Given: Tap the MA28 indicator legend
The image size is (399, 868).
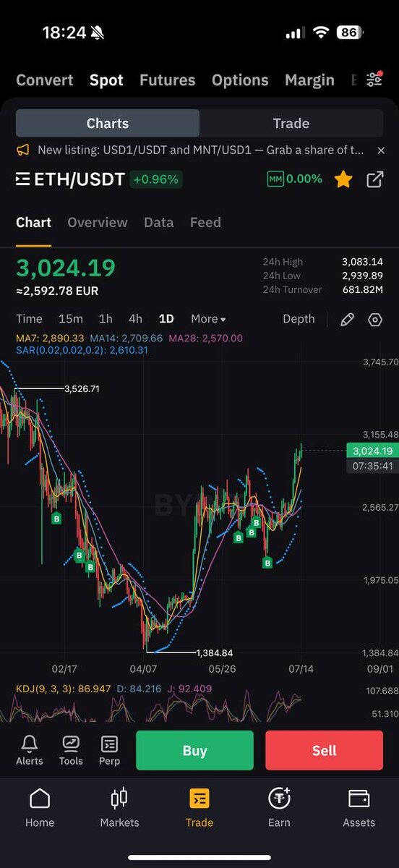Looking at the screenshot, I should tap(206, 338).
